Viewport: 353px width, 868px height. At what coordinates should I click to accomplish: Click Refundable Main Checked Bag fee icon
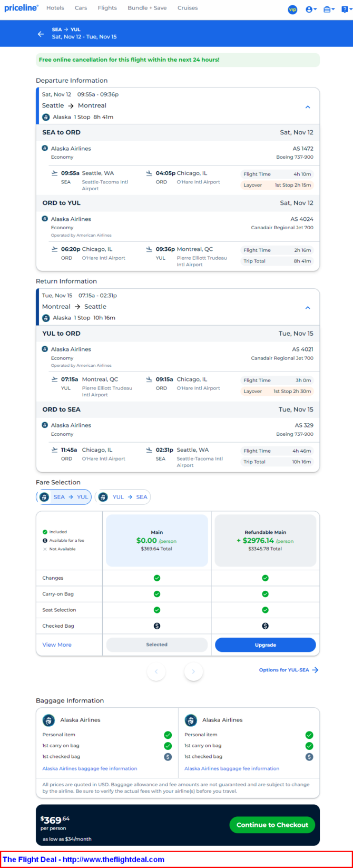point(265,626)
